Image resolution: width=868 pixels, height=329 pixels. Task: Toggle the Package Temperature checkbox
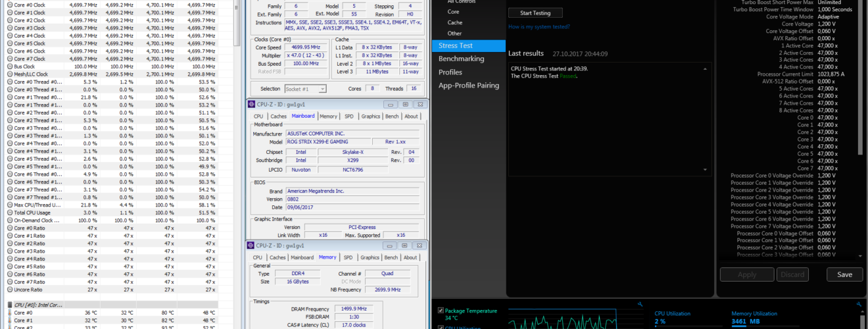[441, 311]
